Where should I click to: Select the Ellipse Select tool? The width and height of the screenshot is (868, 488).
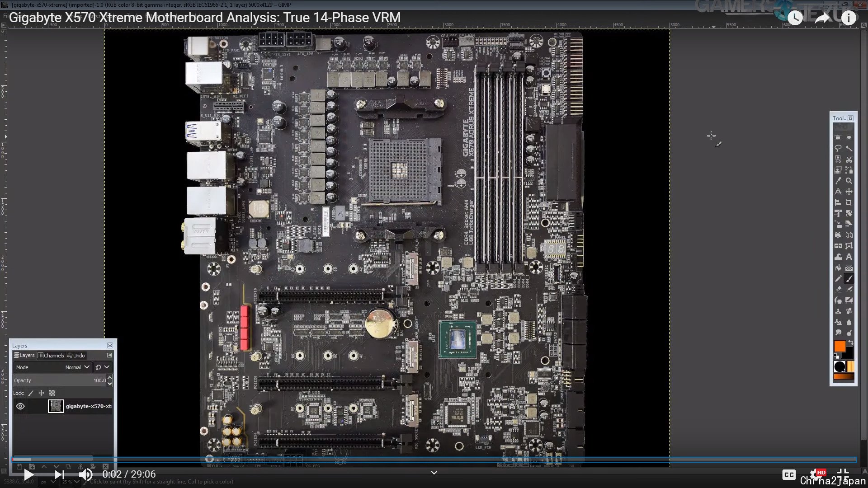(849, 137)
